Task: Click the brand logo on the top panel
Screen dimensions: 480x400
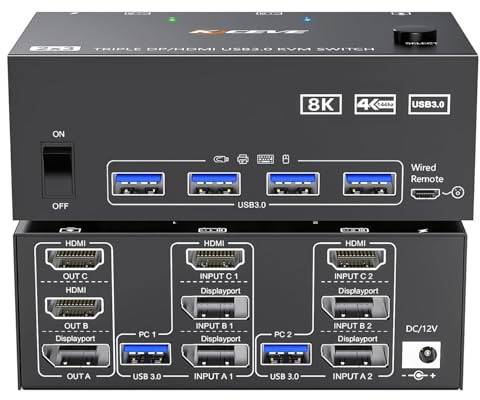Action: pos(248,32)
